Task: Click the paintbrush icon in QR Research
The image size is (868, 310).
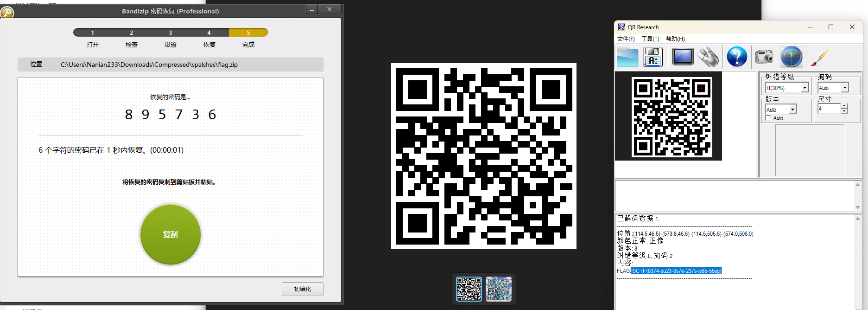Action: 821,57
